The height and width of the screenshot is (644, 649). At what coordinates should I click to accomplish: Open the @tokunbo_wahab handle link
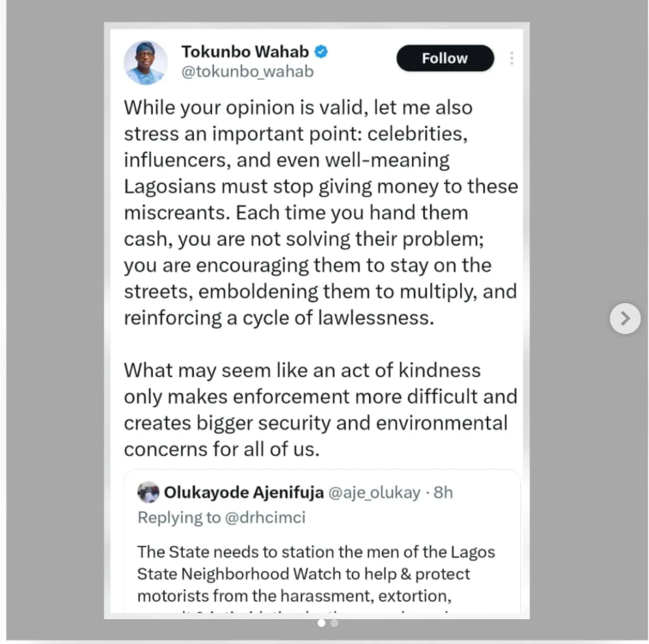coord(247,72)
